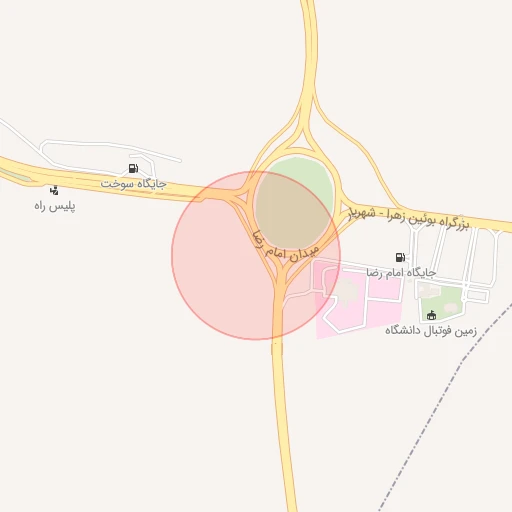
Task: Click the زمین فوتبال دانشگاه label
Action: click(x=431, y=330)
